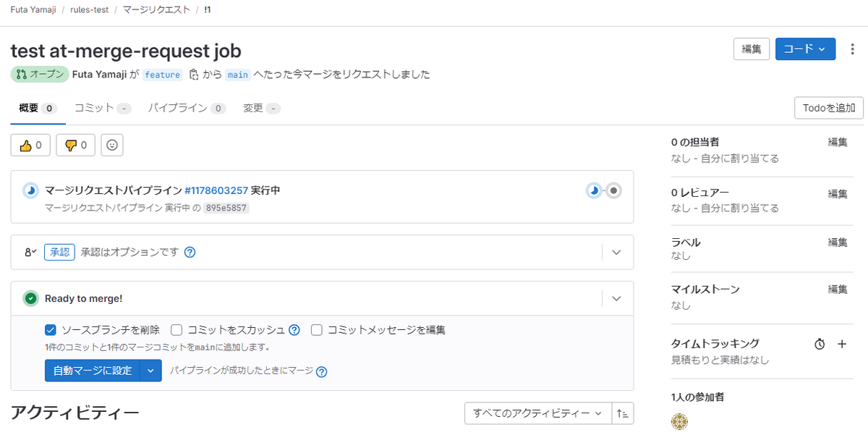Click the Todoを追加 button
868x435 pixels.
coord(829,109)
